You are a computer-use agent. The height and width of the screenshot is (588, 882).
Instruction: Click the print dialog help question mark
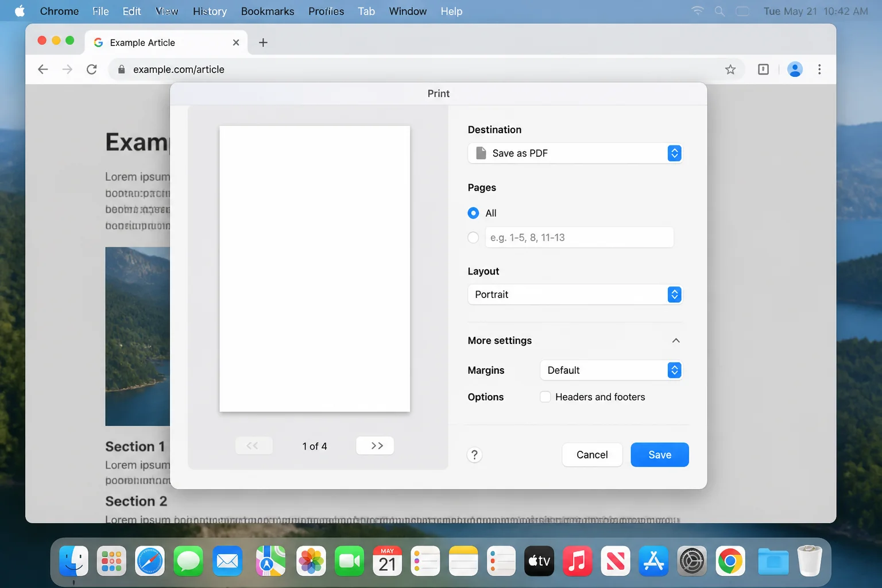tap(474, 455)
